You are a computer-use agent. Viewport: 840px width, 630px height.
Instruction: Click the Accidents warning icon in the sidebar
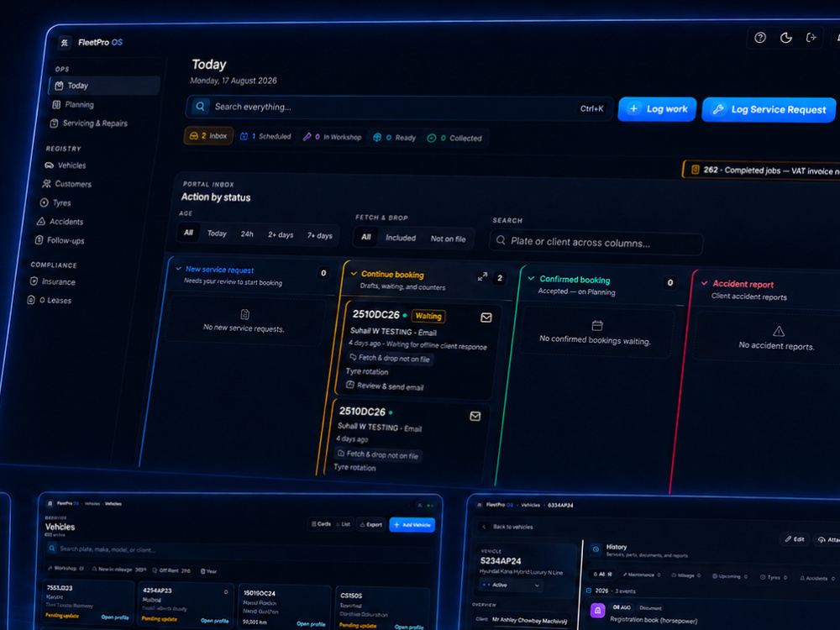click(x=40, y=221)
